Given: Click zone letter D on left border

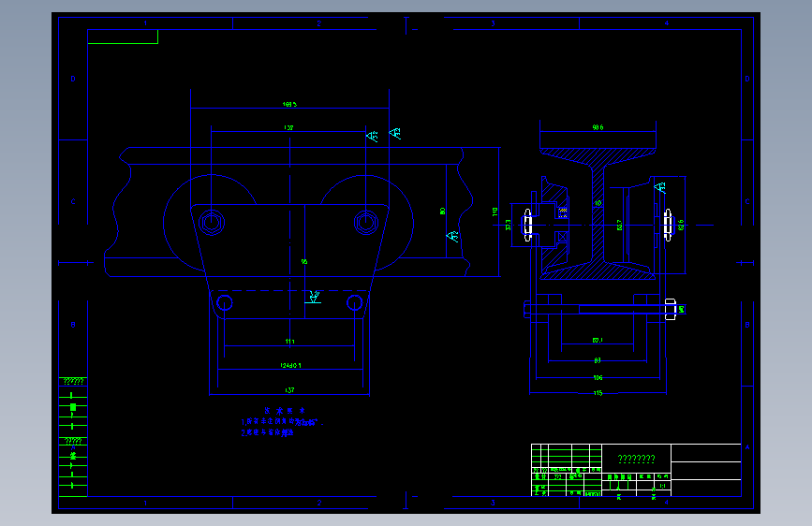Looking at the screenshot, I should pos(73,79).
